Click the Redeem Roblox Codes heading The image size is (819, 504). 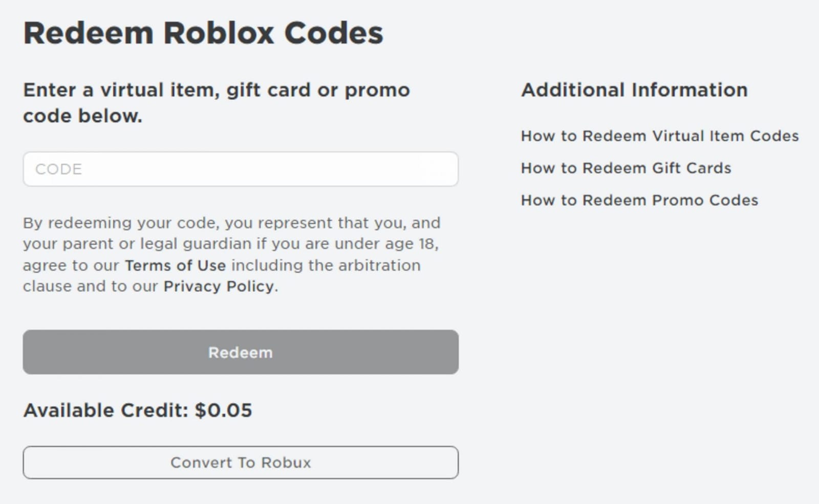(203, 32)
